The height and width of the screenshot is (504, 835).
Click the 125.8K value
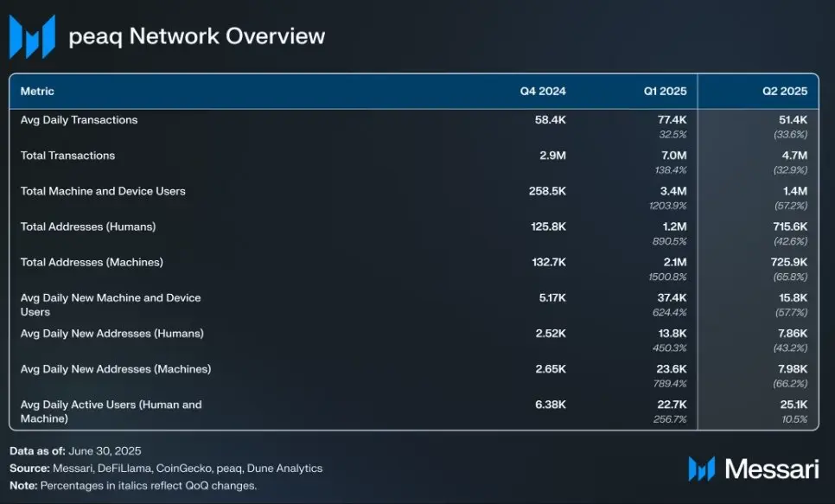click(x=549, y=227)
